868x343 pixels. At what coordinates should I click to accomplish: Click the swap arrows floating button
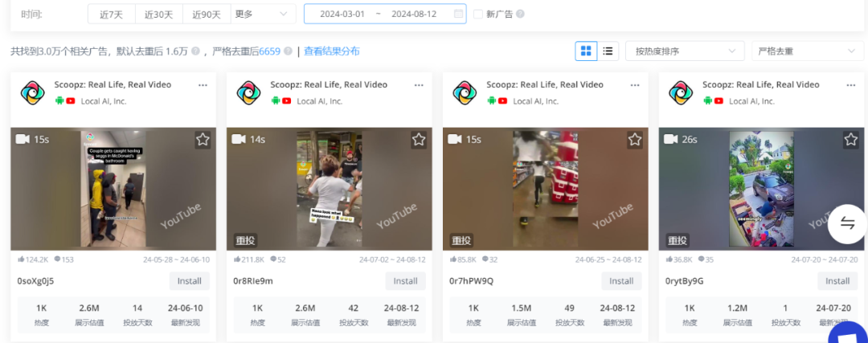(847, 224)
